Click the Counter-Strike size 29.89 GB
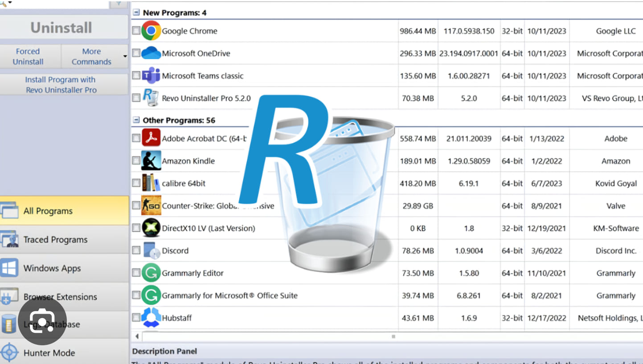The image size is (643, 364). (x=418, y=206)
